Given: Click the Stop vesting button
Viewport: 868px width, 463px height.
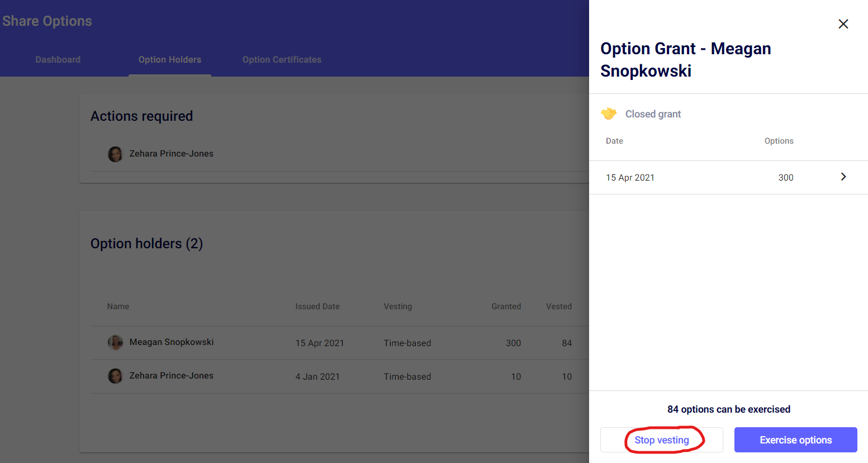Looking at the screenshot, I should click(662, 440).
